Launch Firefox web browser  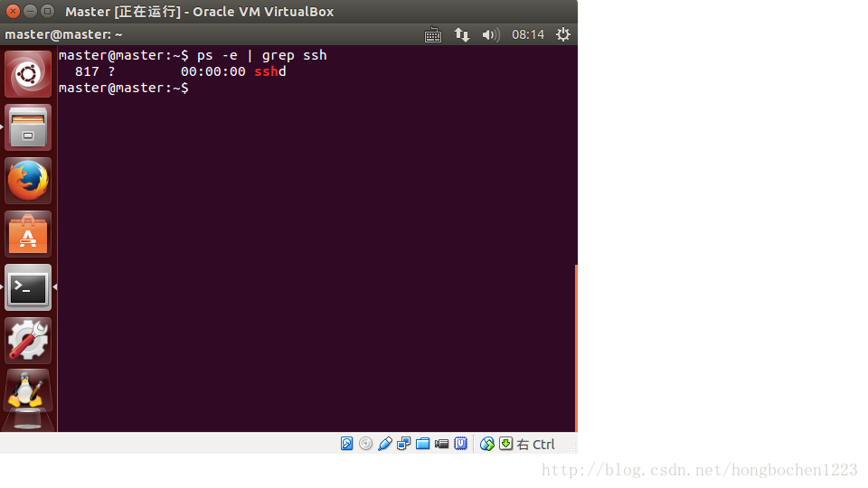[x=28, y=181]
